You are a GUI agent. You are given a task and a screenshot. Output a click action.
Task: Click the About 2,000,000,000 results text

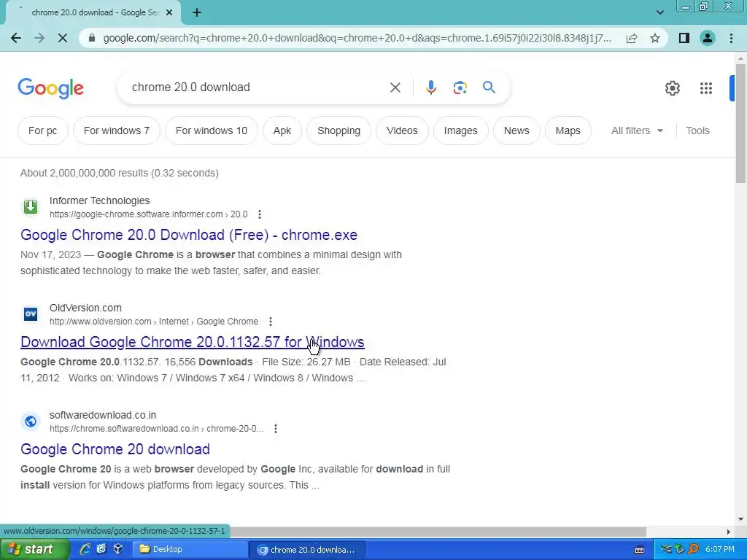(120, 173)
